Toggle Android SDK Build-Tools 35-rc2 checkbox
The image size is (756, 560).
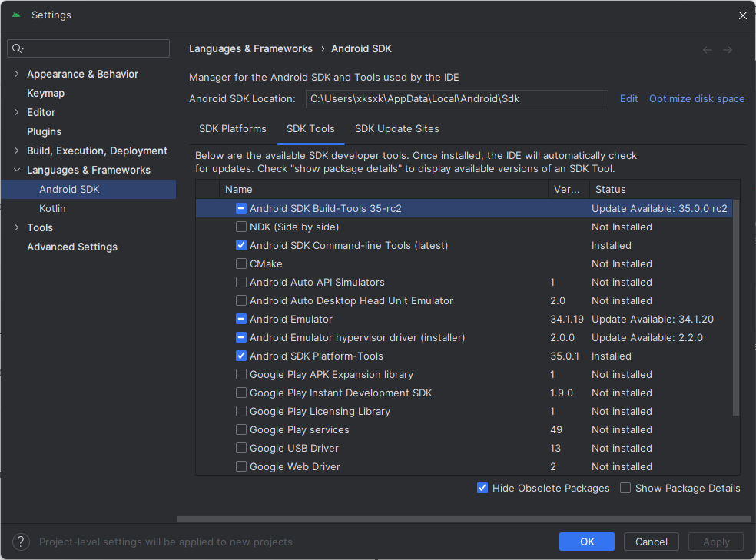click(241, 208)
